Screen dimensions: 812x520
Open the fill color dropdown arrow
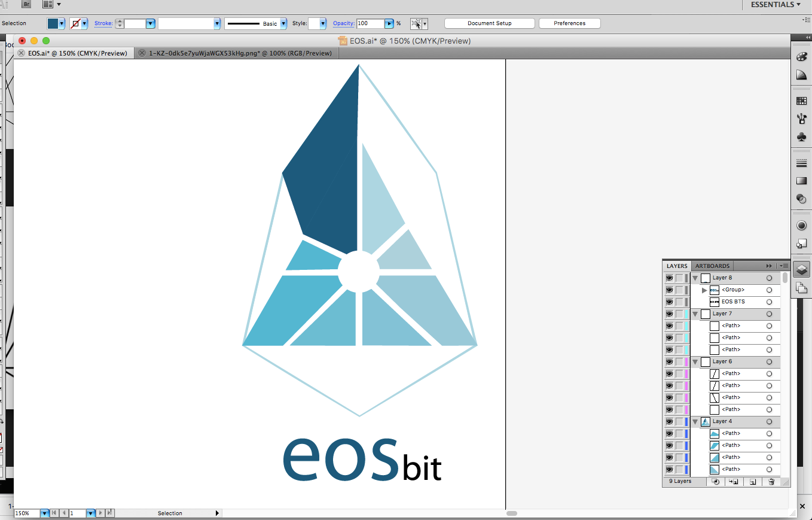(62, 23)
